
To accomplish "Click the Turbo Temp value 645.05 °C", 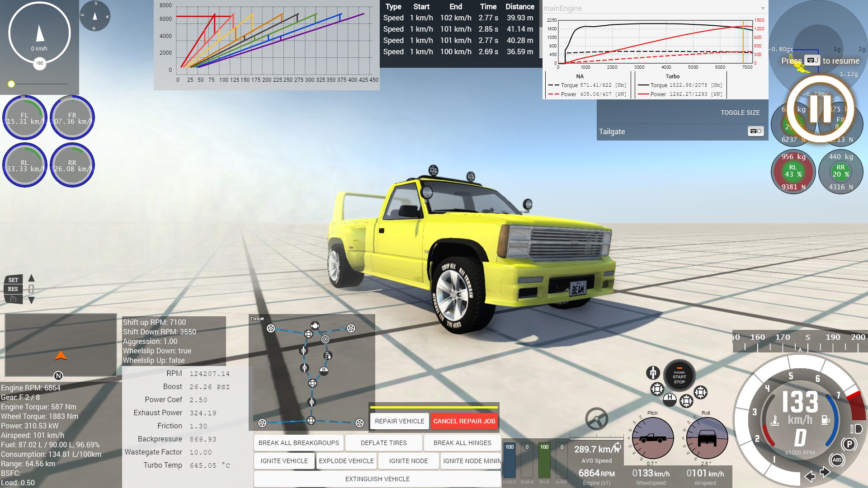I will (210, 465).
